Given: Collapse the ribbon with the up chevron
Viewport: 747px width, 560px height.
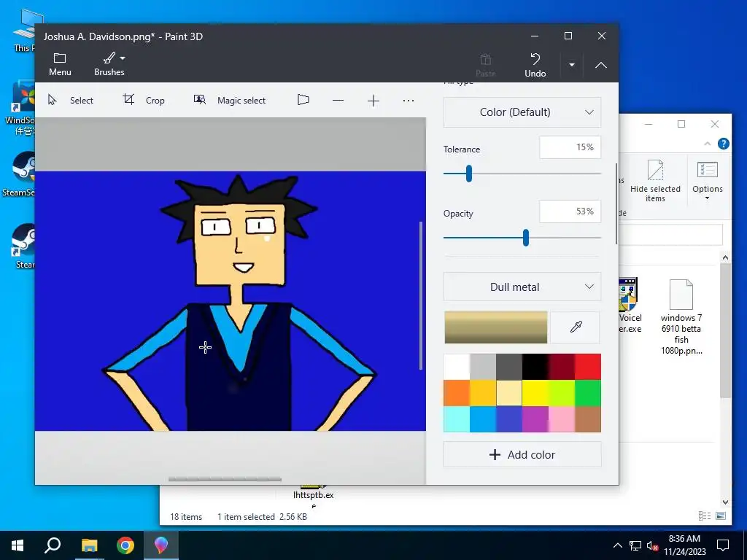Looking at the screenshot, I should [x=601, y=65].
